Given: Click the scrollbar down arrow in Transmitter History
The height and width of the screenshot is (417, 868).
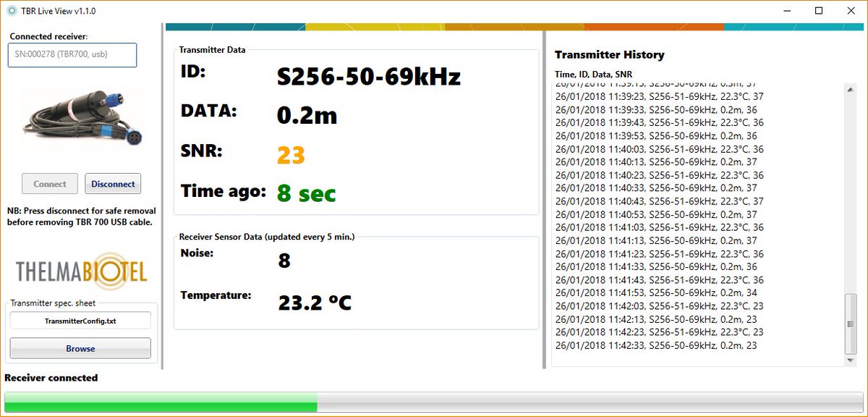Looking at the screenshot, I should [x=851, y=360].
